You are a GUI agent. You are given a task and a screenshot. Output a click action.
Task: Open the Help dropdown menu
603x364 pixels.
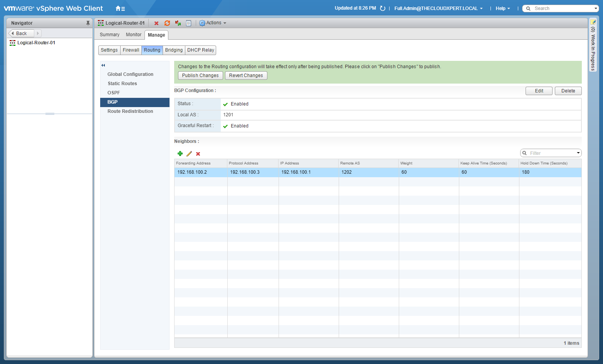503,8
